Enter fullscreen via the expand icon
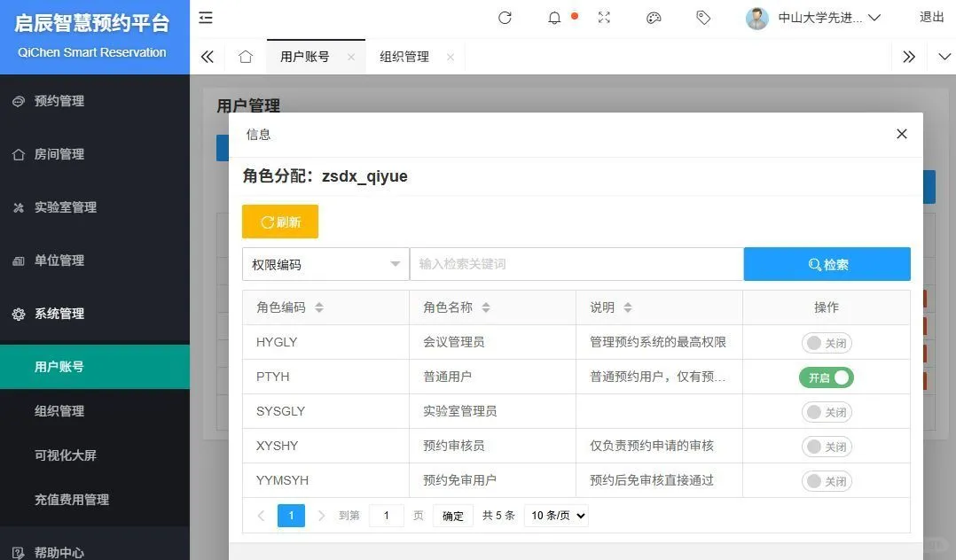Viewport: 956px width, 560px height. tap(604, 18)
